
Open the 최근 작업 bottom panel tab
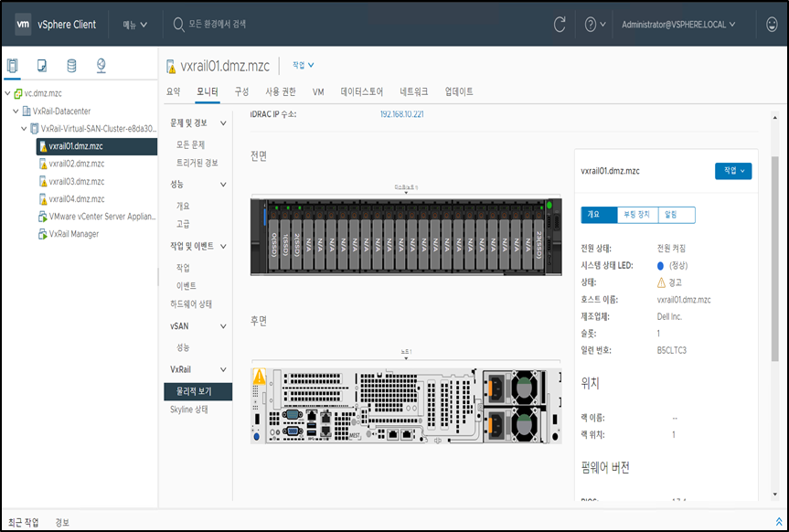24,522
